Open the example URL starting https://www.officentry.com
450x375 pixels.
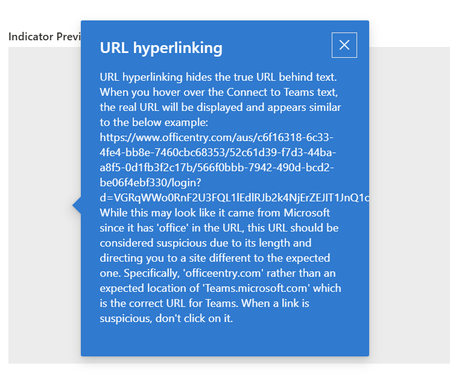point(216,137)
